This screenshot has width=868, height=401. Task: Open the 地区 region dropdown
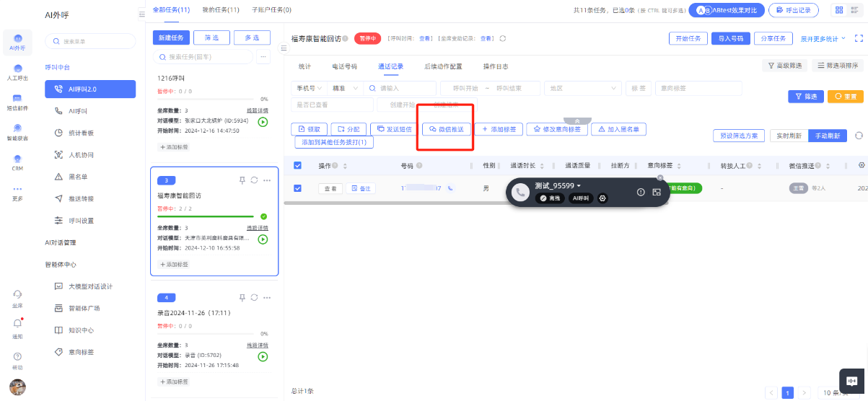click(582, 88)
